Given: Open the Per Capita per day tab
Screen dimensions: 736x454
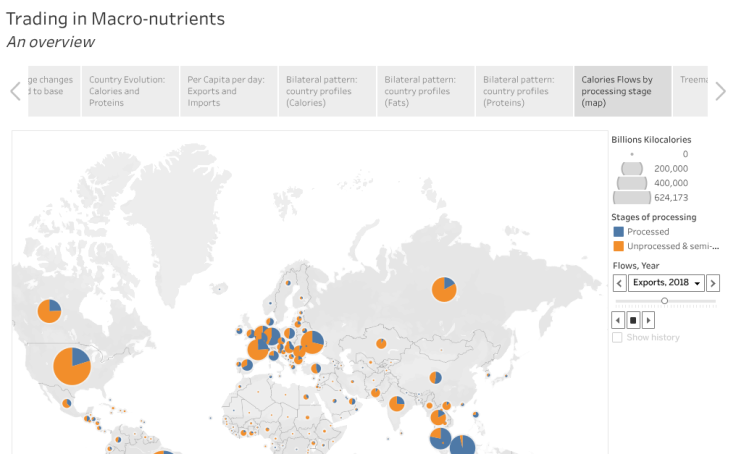Looking at the screenshot, I should click(229, 91).
